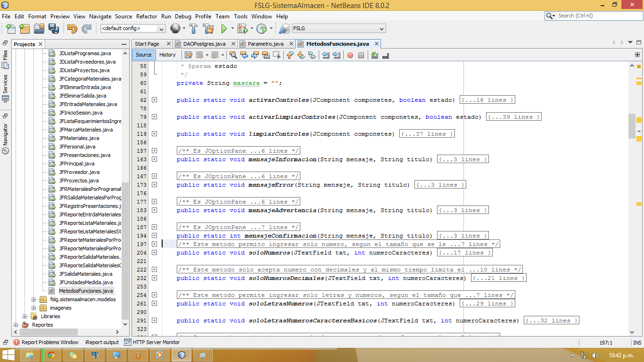Switch to Start Page tab
The image size is (644, 362).
(147, 44)
